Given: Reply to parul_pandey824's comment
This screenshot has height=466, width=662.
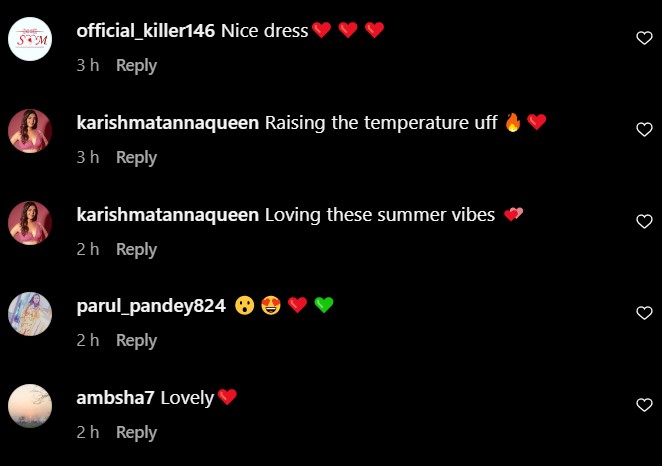Looking at the screenshot, I should click(x=136, y=341).
